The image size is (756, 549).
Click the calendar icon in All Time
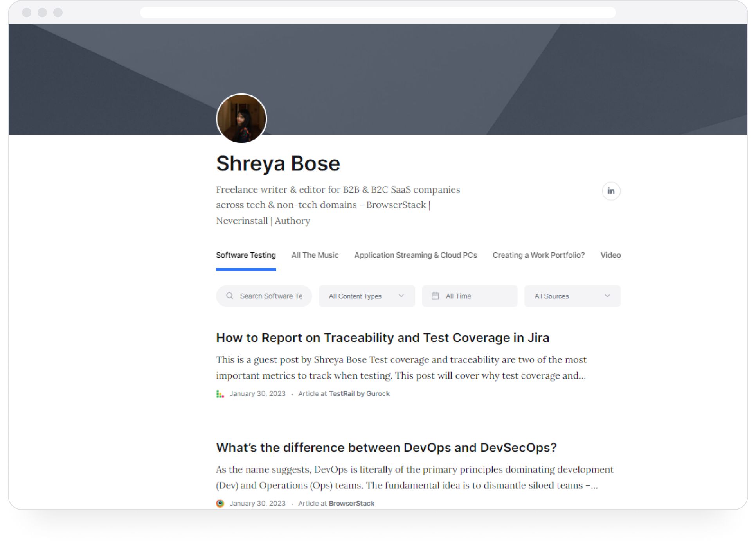click(x=435, y=296)
